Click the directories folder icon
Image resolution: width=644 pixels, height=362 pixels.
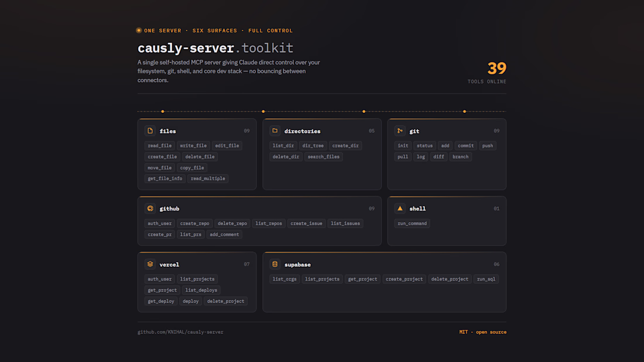(x=275, y=131)
